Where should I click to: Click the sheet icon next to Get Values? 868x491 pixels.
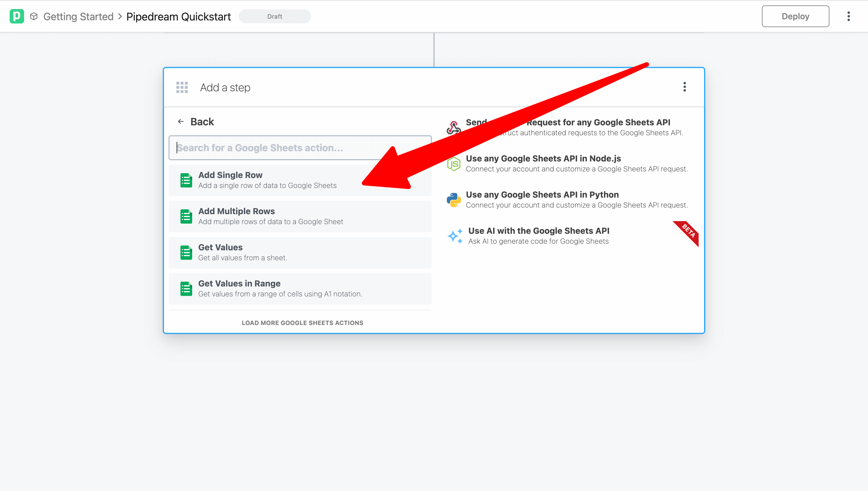186,252
